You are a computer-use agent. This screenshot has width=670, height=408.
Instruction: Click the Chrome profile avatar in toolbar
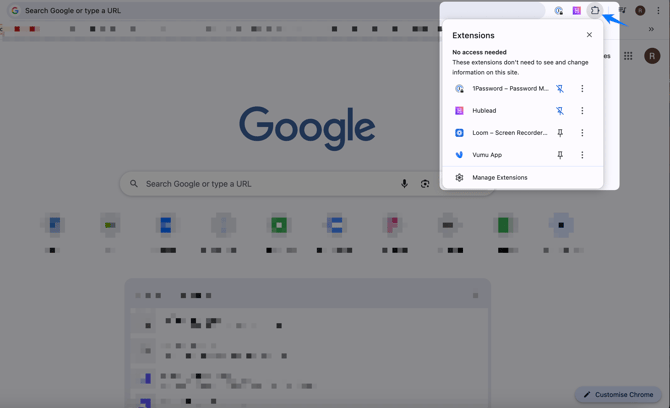click(x=640, y=11)
